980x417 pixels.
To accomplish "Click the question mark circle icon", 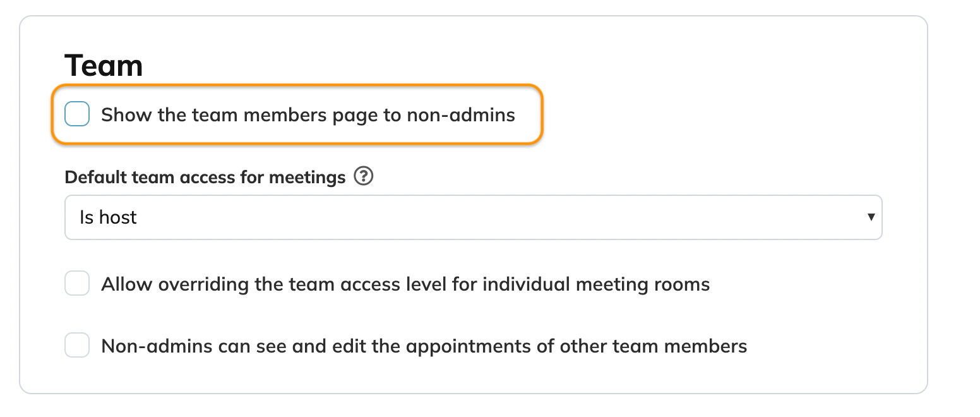I will pos(364,177).
